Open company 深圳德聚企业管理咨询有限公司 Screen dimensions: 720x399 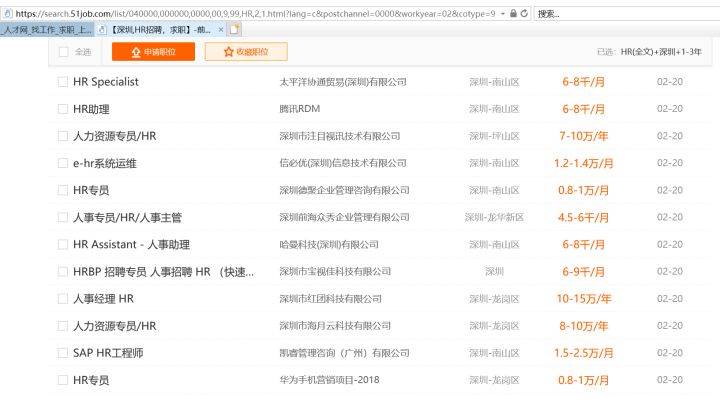click(x=344, y=190)
